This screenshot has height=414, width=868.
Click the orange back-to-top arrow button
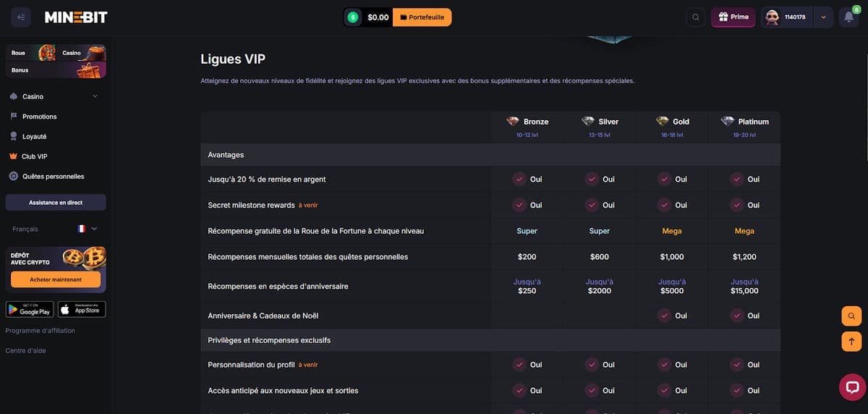click(x=851, y=342)
